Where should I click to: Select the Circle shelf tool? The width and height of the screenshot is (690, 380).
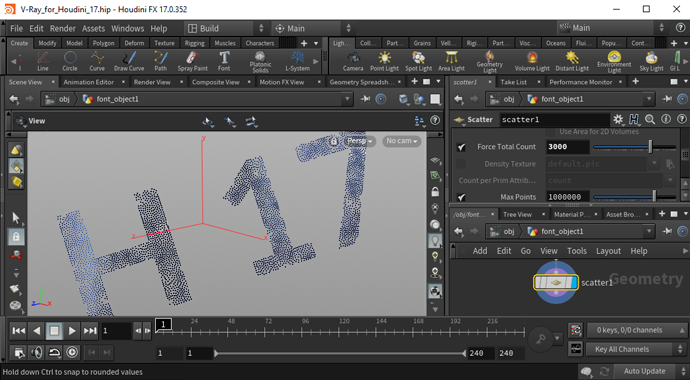(x=70, y=61)
